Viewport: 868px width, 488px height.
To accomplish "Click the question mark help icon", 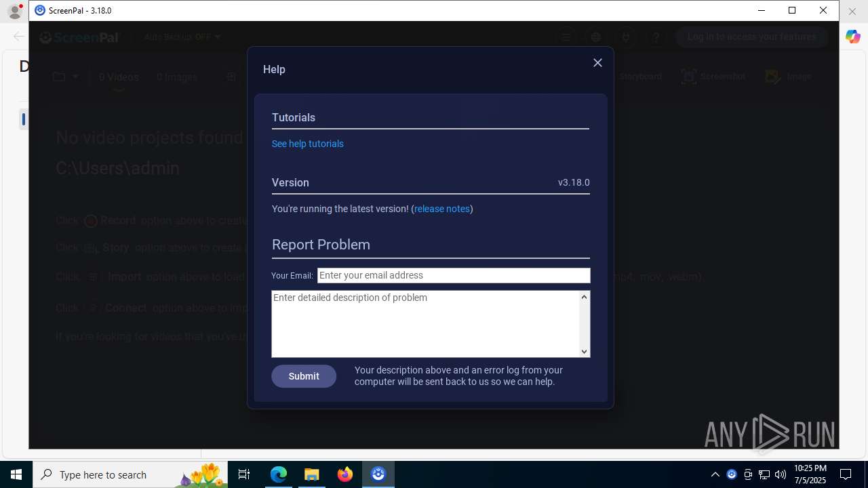I will pos(656,37).
